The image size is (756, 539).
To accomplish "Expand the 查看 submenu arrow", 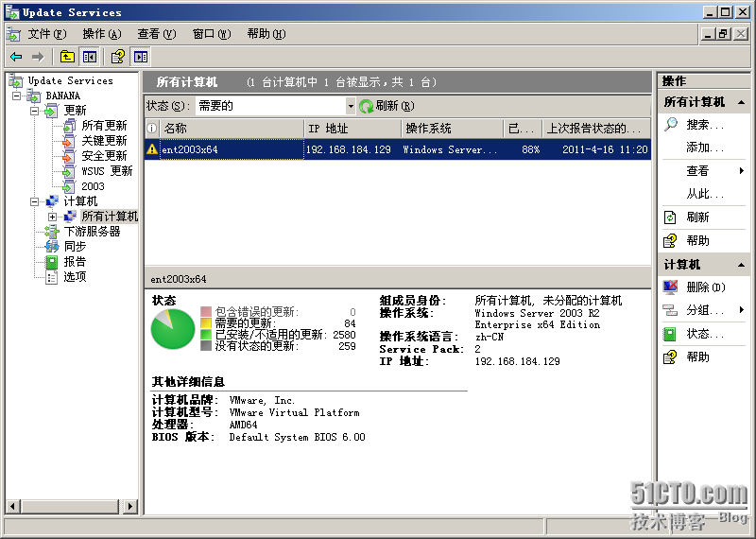I will [742, 171].
